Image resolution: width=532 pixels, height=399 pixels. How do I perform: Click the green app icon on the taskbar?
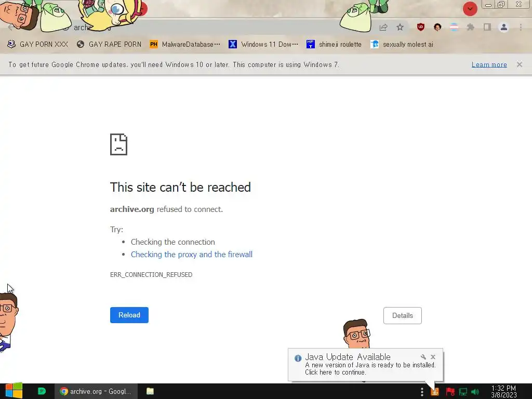tap(42, 391)
